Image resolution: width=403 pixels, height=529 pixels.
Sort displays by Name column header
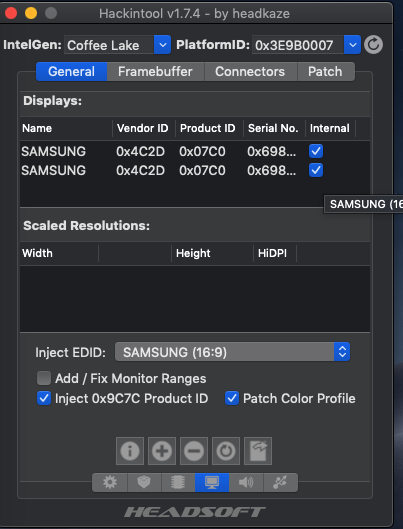point(66,128)
